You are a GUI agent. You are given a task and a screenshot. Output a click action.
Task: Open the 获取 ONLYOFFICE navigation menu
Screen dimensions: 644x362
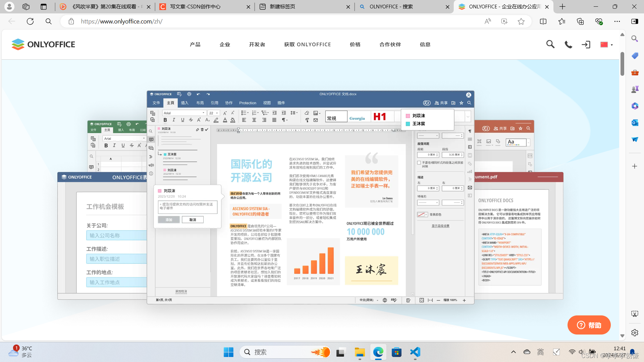(308, 45)
